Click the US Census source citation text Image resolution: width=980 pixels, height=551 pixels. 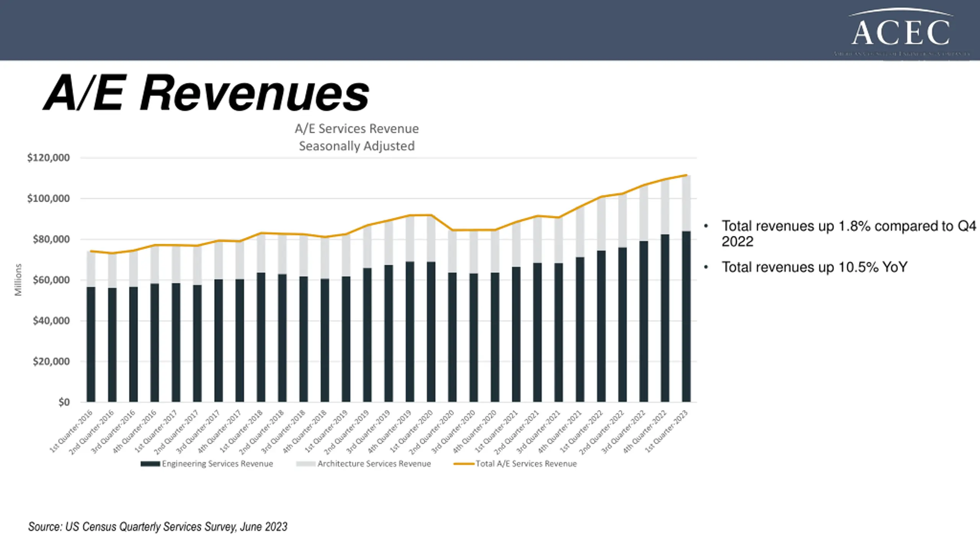tap(158, 527)
